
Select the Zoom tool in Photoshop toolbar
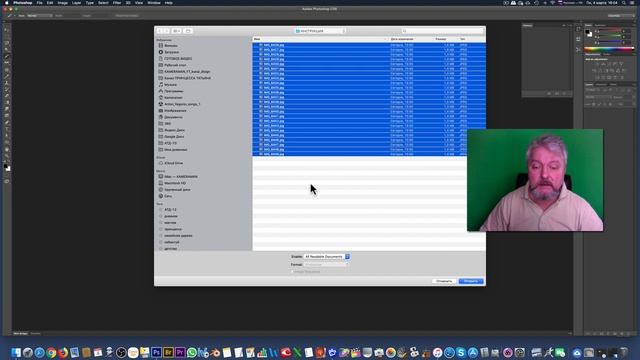click(7, 156)
